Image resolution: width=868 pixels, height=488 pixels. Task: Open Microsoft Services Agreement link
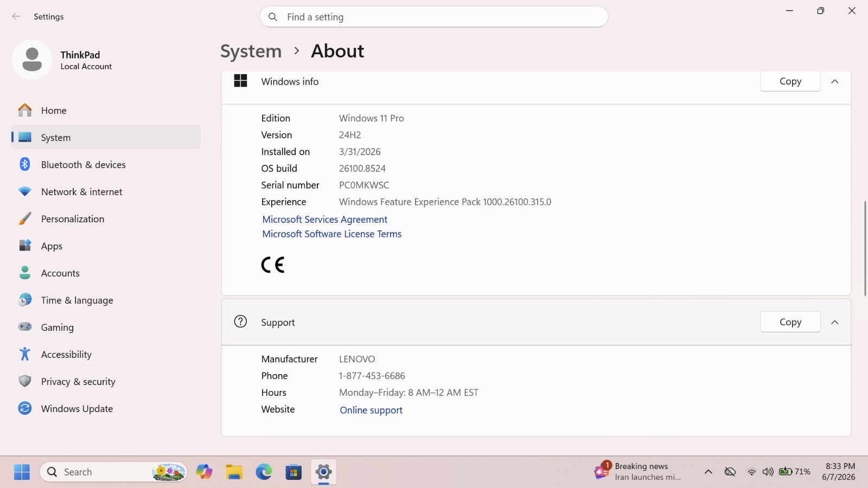tap(324, 219)
